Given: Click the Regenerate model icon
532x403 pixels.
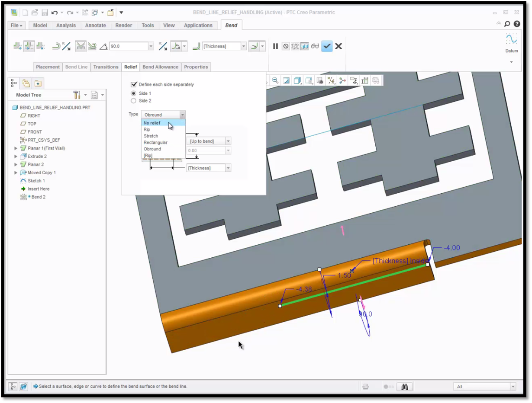Looking at the screenshot, I should 85,13.
